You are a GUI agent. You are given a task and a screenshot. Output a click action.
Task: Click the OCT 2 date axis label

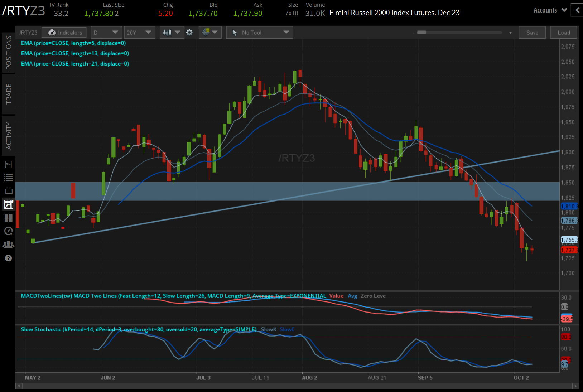coord(521,378)
